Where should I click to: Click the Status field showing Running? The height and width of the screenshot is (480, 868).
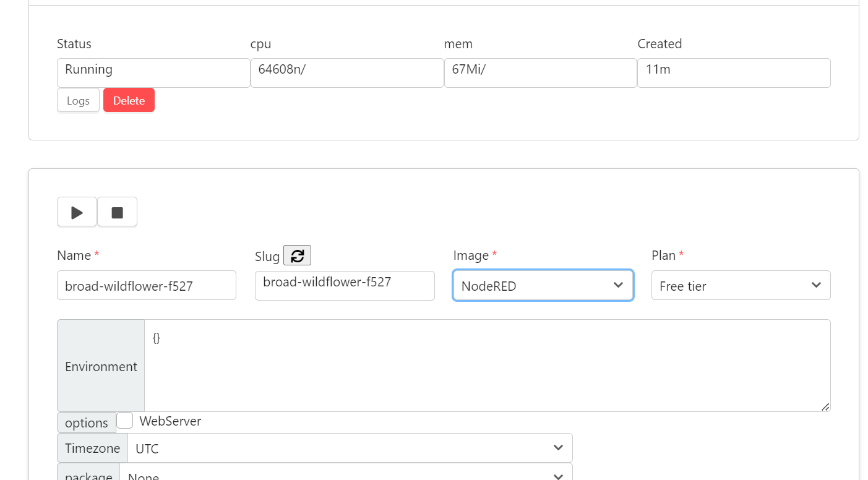click(x=153, y=73)
